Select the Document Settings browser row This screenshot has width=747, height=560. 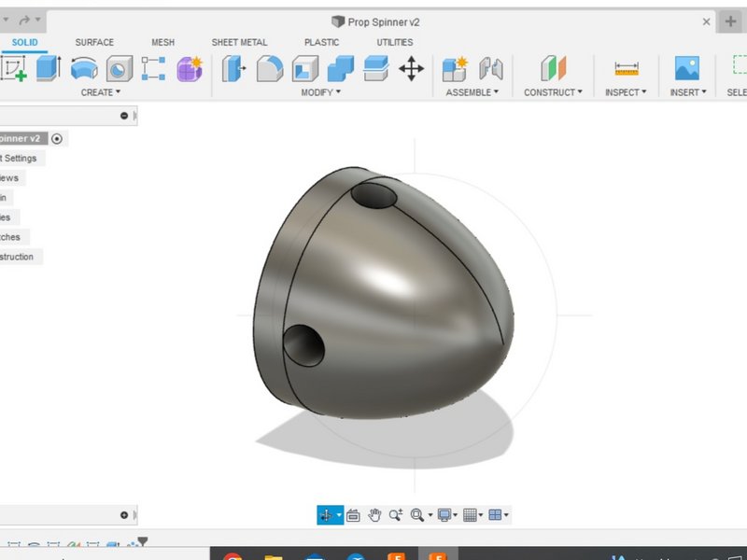point(21,158)
